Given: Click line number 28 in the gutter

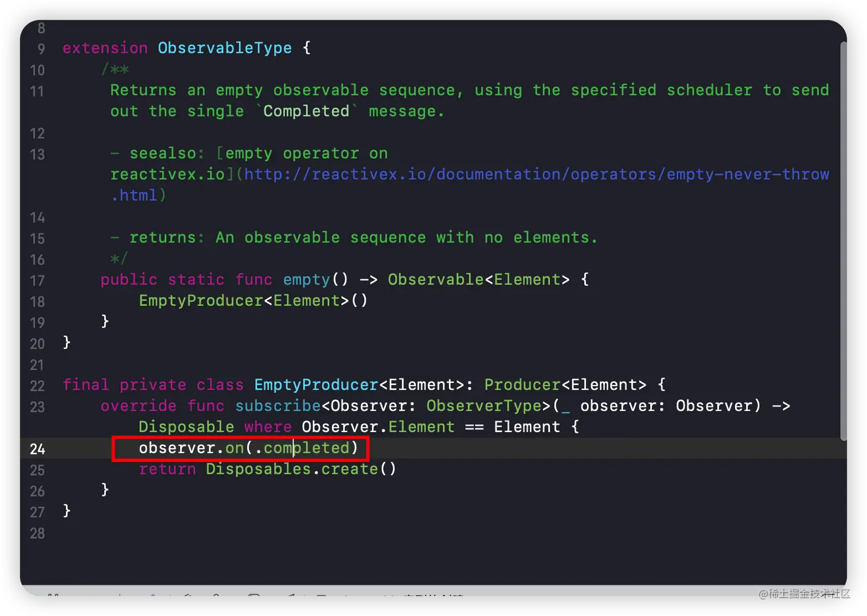Looking at the screenshot, I should tap(37, 533).
